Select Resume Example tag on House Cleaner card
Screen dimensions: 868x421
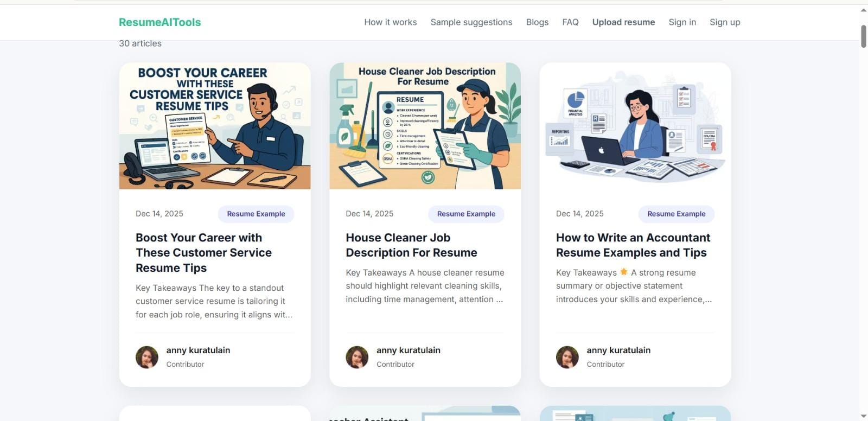coord(466,214)
